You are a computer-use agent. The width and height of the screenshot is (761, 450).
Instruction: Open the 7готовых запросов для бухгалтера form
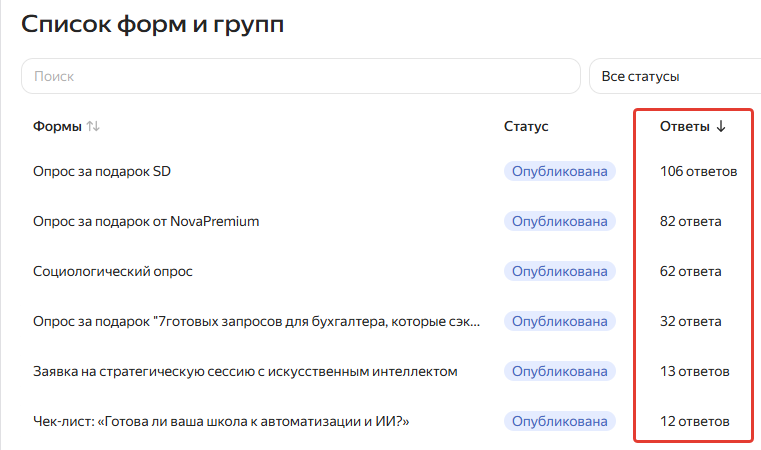(256, 321)
